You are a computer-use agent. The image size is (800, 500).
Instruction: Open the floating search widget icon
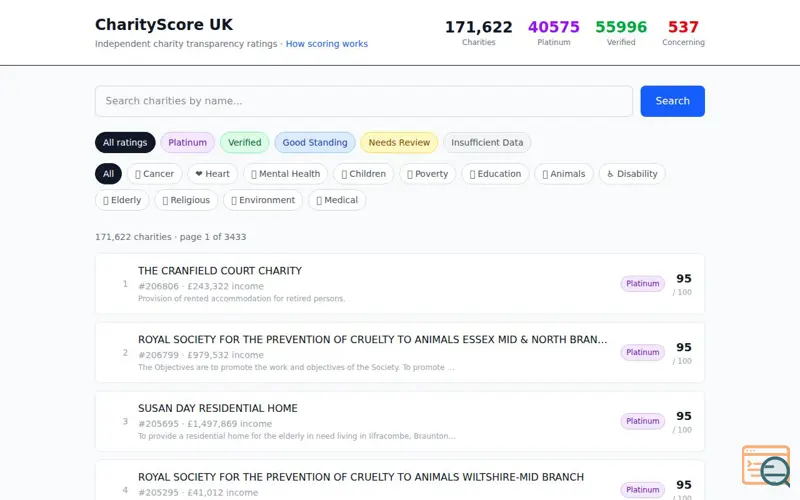pyautogui.click(x=766, y=465)
